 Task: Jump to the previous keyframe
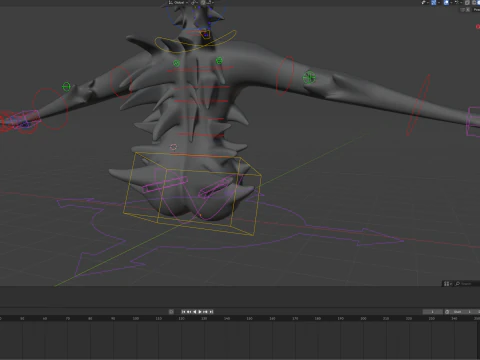point(189,312)
